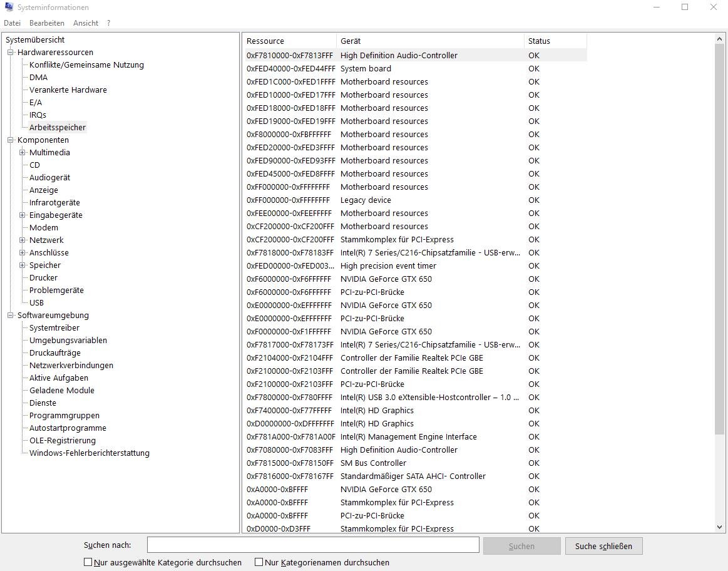Select the Drucker tree item
This screenshot has width=728, height=571.
44,278
